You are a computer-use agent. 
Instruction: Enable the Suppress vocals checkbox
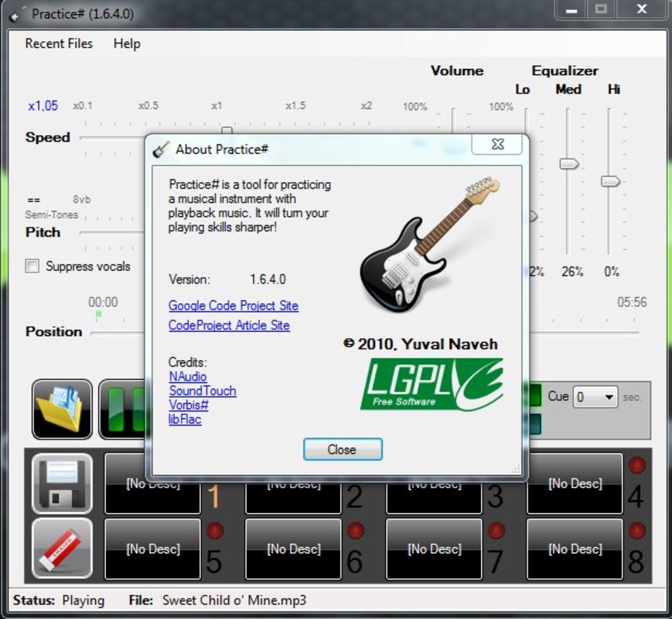tap(32, 266)
